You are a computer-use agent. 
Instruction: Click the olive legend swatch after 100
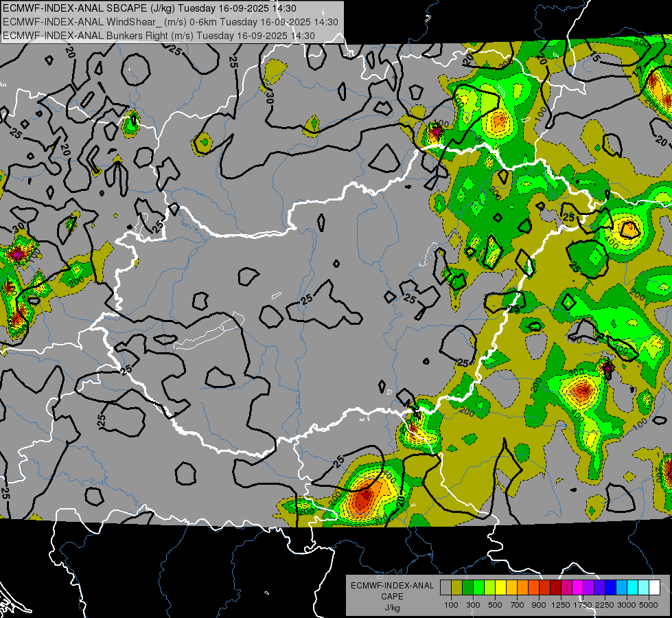pyautogui.click(x=457, y=588)
